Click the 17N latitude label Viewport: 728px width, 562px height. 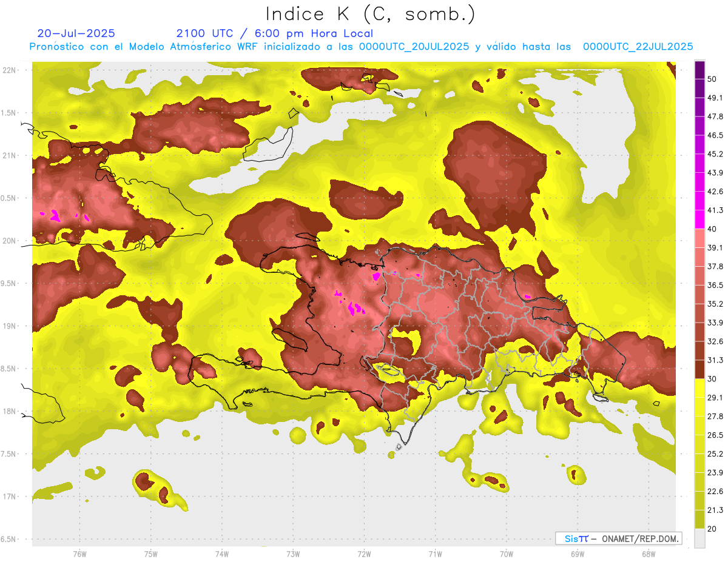[x=9, y=497]
